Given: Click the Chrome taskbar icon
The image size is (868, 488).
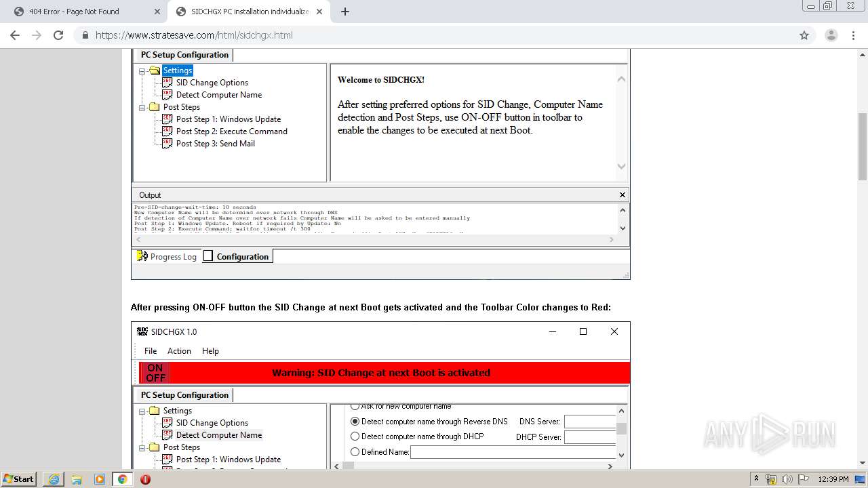Looking at the screenshot, I should click(x=122, y=479).
